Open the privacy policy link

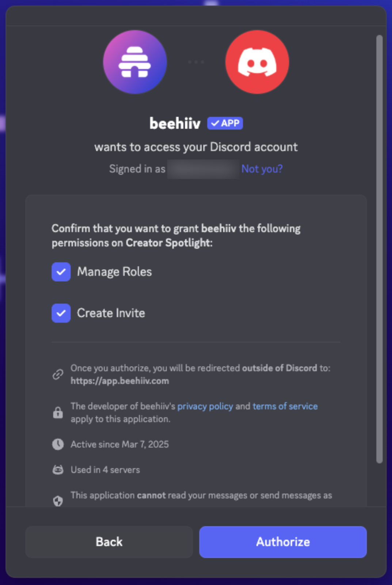tap(205, 406)
